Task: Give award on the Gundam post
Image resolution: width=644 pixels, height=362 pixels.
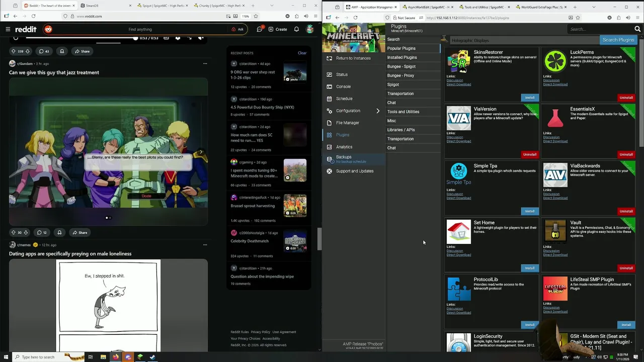Action: click(59, 232)
